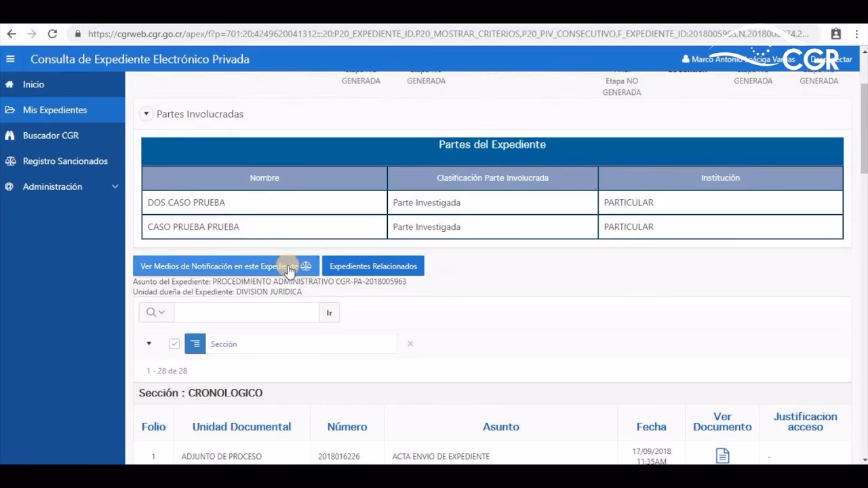Remove Sección filter with the X icon
868x488 pixels.
coord(410,344)
